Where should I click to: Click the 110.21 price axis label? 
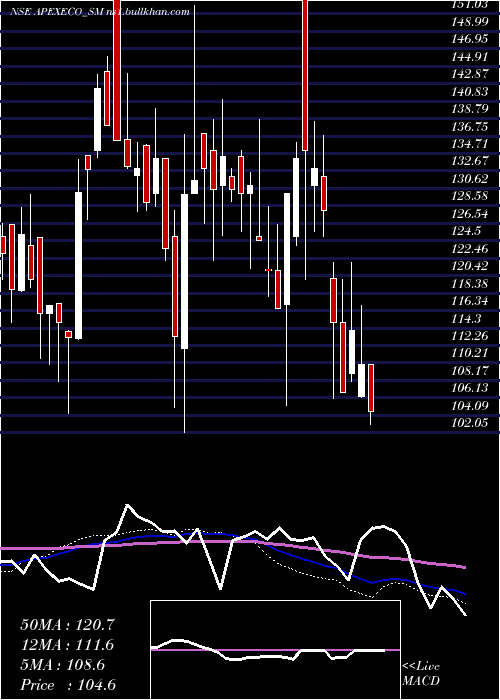[x=470, y=354]
